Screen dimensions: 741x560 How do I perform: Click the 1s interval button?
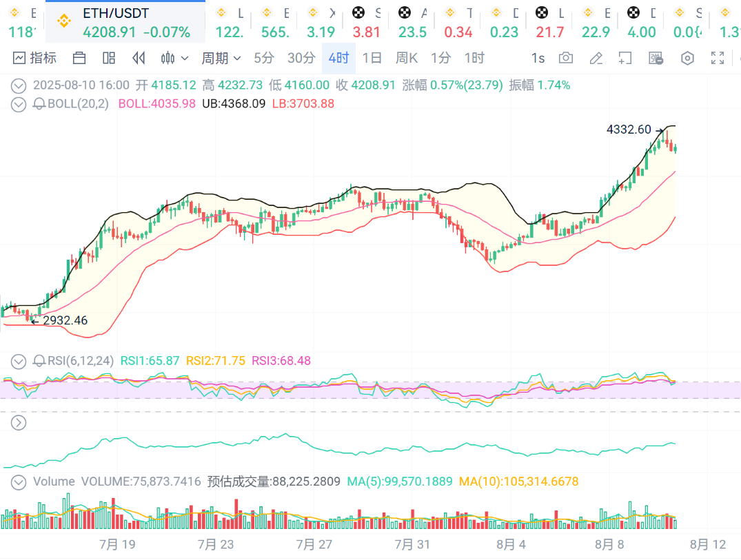coord(538,58)
